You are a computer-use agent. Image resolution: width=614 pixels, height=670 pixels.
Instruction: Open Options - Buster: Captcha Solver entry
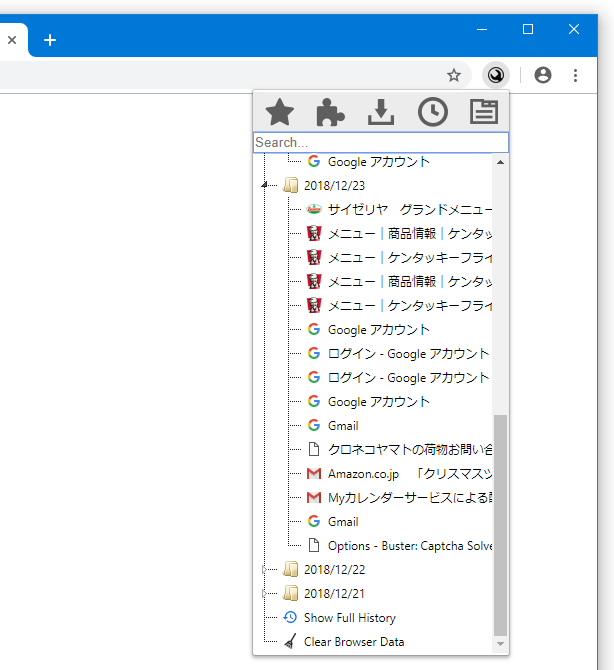coord(410,546)
